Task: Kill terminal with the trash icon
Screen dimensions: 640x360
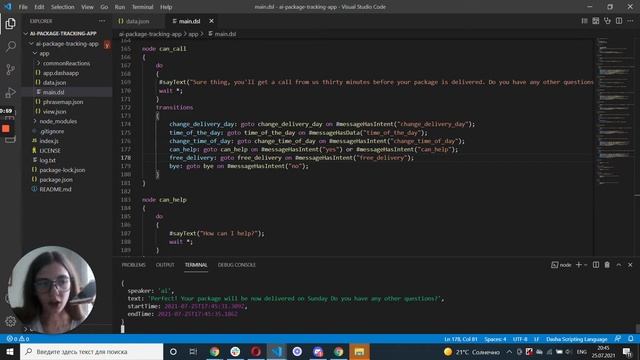Action: (x=607, y=265)
